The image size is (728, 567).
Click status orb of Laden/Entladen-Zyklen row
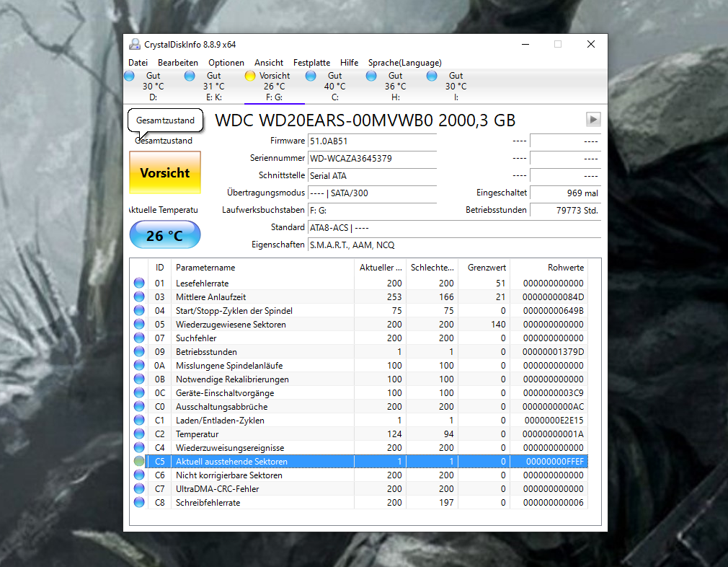139,420
